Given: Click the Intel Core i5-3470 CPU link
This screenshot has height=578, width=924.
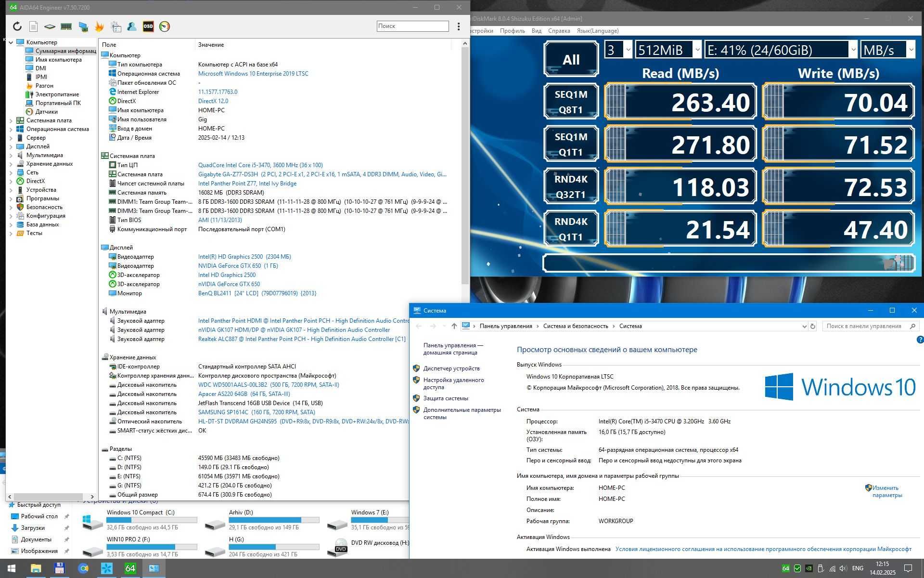Looking at the screenshot, I should [260, 165].
